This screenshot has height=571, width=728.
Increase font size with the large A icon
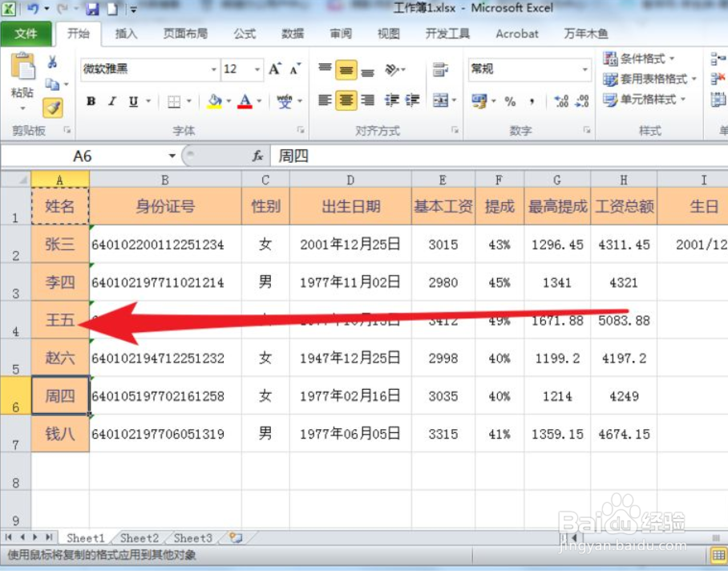pos(275,69)
